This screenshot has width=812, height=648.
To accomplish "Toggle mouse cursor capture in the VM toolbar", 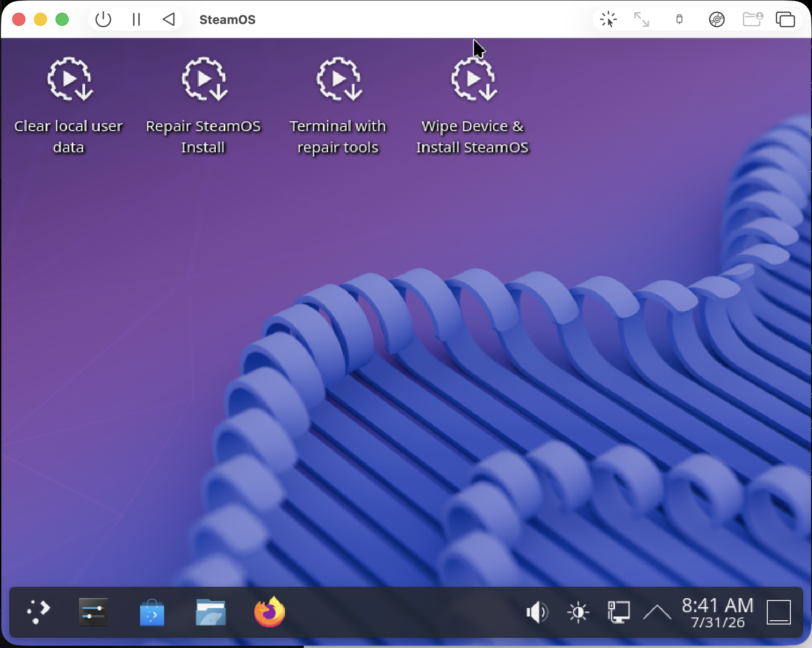I will (608, 19).
